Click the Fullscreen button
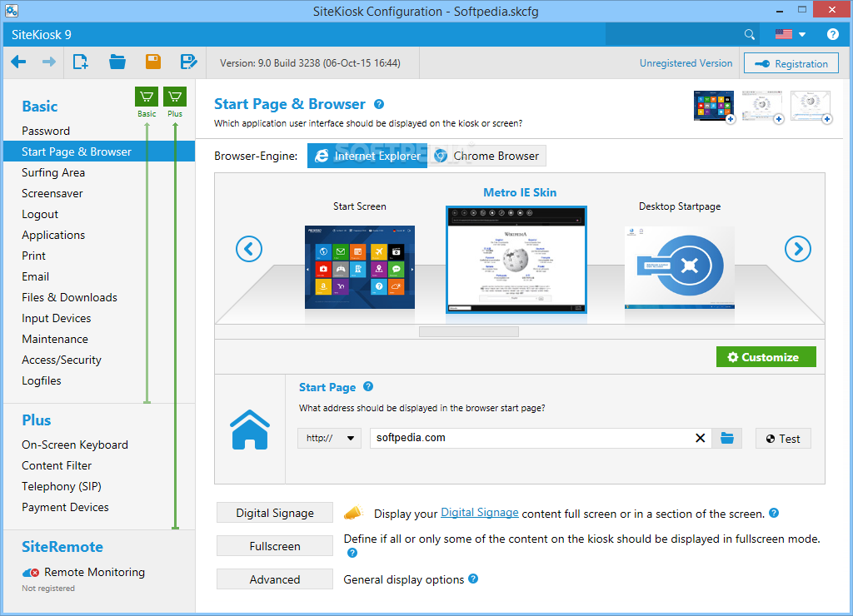Viewport: 853px width, 616px height. (275, 546)
